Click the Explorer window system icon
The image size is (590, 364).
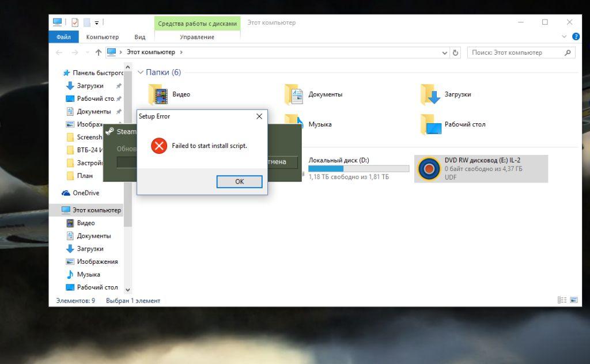point(57,22)
